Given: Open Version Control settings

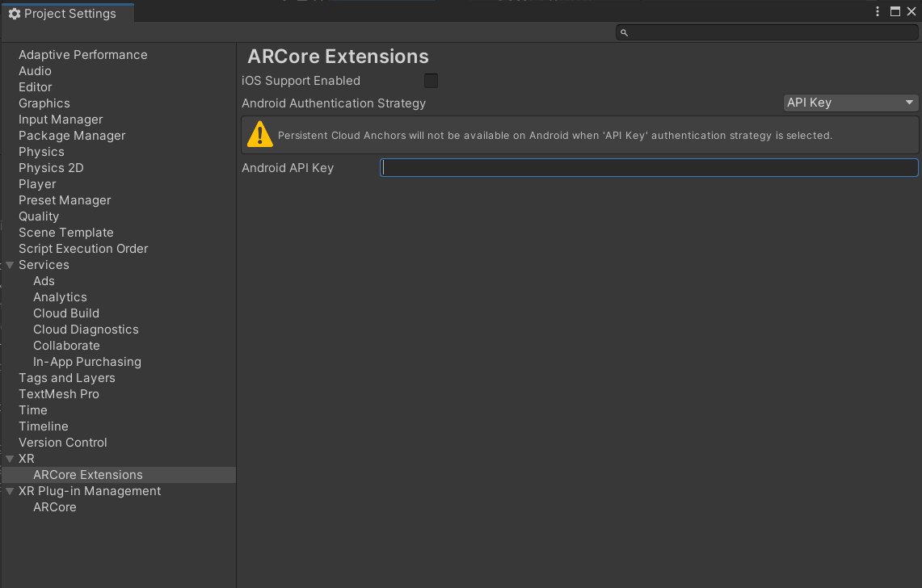Looking at the screenshot, I should (x=62, y=443).
